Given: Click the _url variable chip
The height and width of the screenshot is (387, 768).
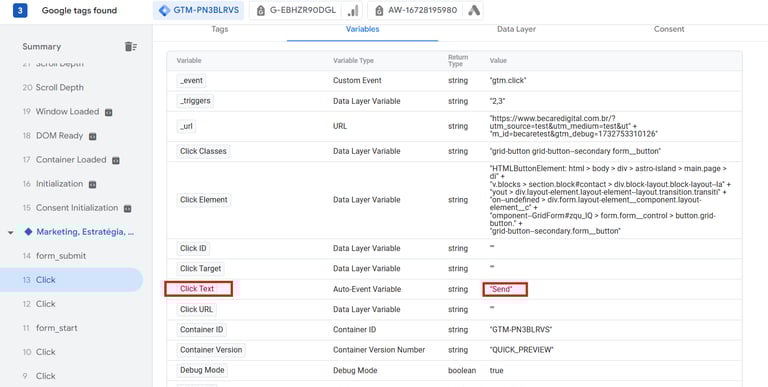Looking at the screenshot, I should [x=187, y=126].
